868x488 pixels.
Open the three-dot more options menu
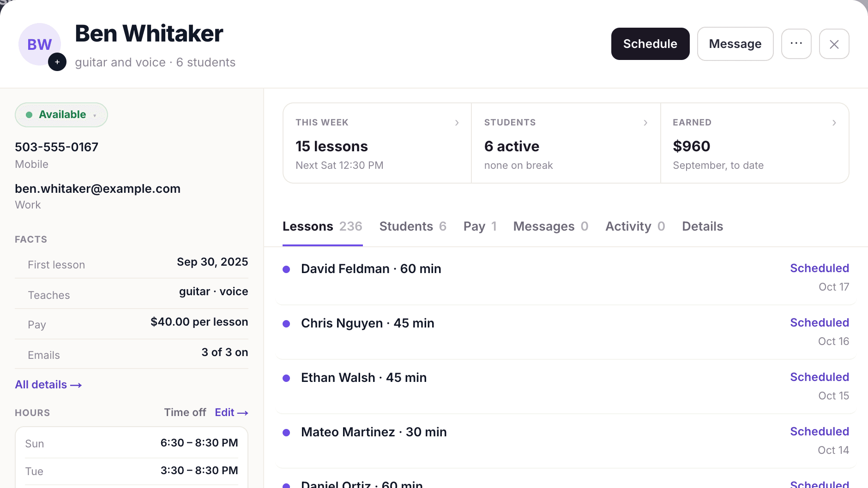click(796, 44)
